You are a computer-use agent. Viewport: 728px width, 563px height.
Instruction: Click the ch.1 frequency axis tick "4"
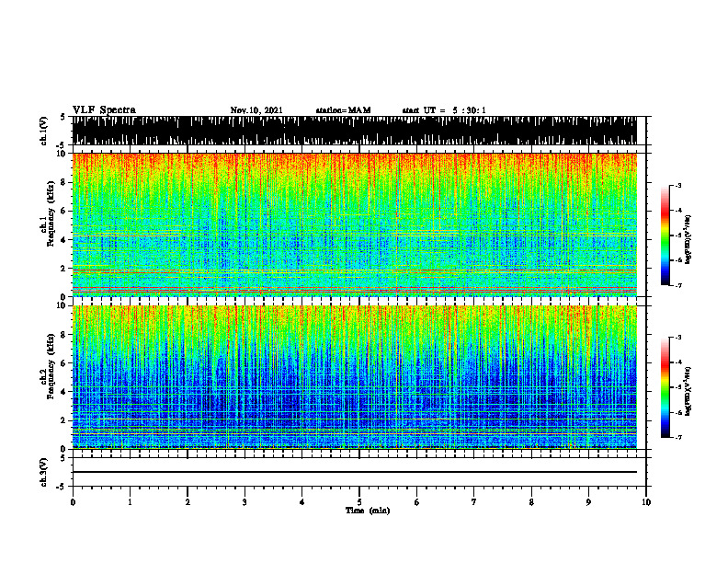[x=64, y=240]
